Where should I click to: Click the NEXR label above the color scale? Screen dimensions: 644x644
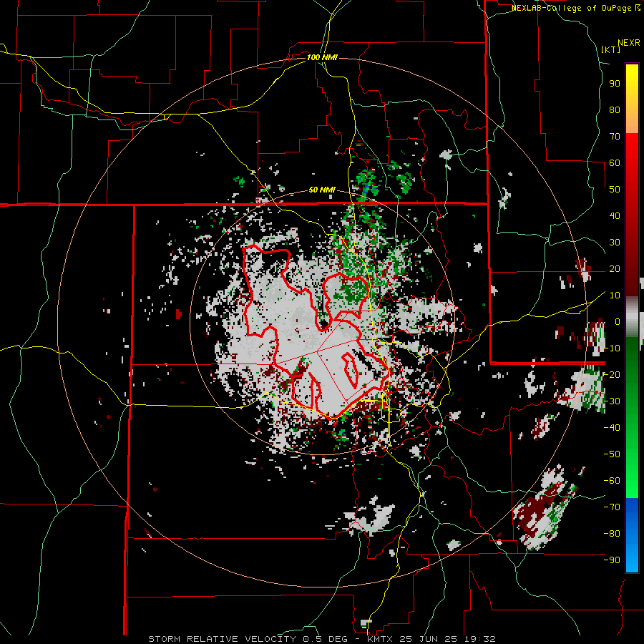pos(629,43)
